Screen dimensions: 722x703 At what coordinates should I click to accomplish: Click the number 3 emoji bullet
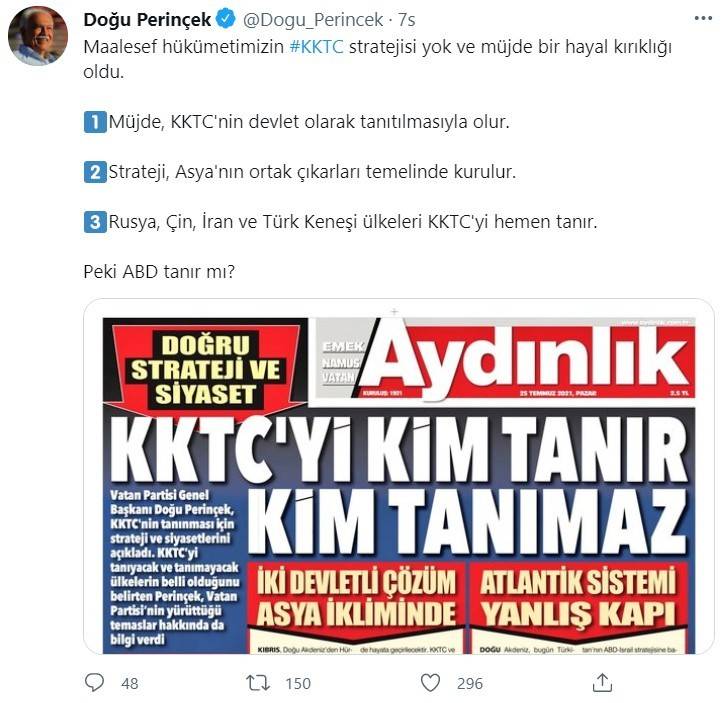pos(95,222)
